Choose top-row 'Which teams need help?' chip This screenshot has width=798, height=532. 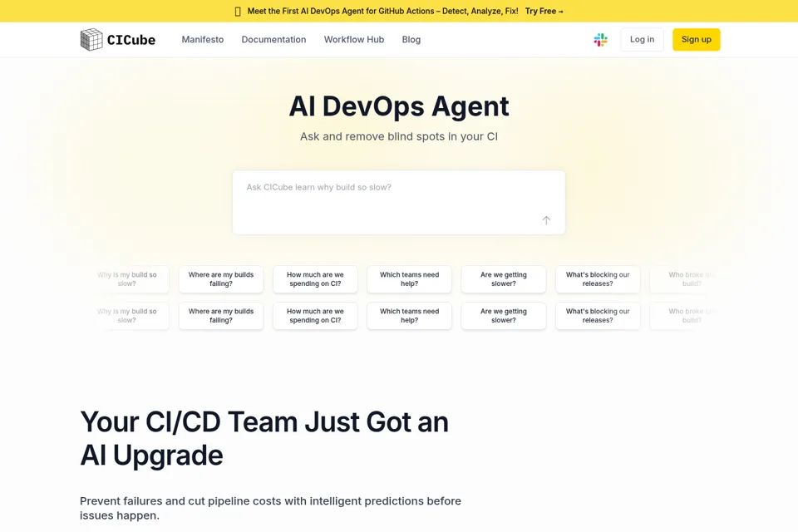(x=409, y=279)
